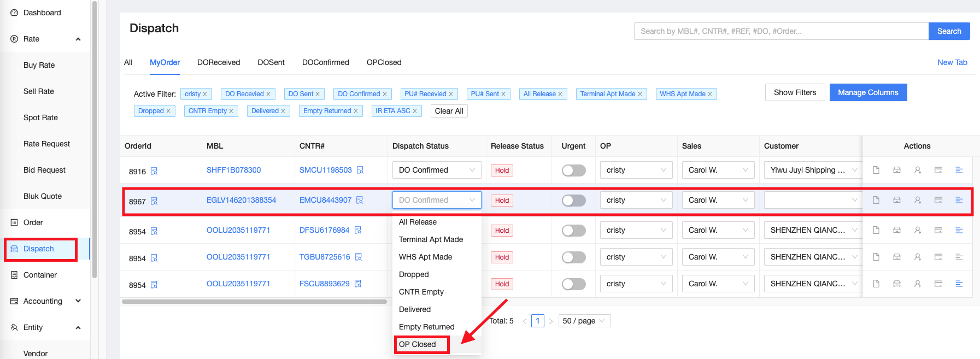980x359 pixels.
Task: Click the card icon in the TGBU8725616 row
Action: click(938, 257)
